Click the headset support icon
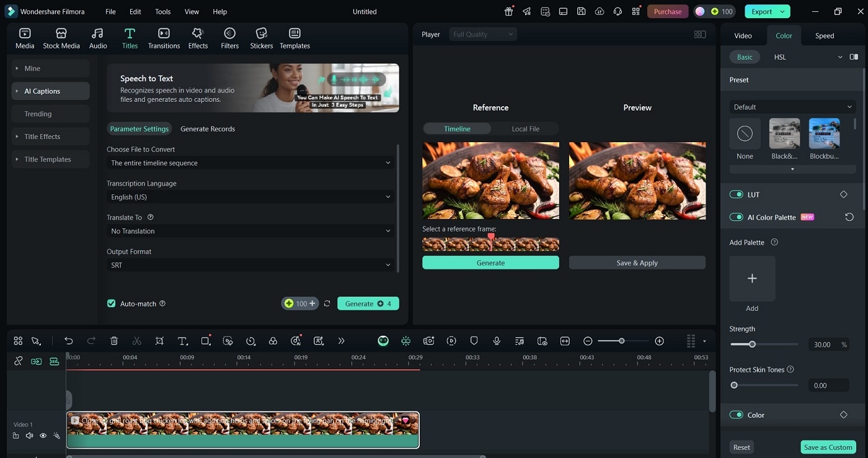The width and height of the screenshot is (868, 458). point(618,11)
